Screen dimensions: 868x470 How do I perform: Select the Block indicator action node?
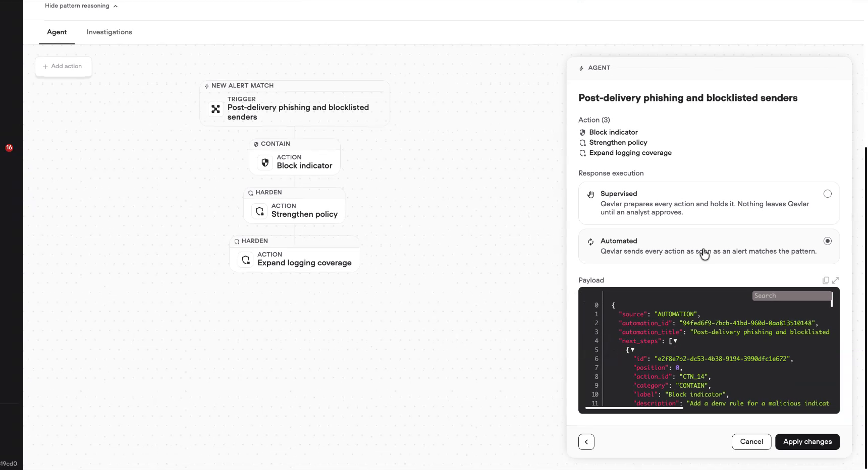295,157
